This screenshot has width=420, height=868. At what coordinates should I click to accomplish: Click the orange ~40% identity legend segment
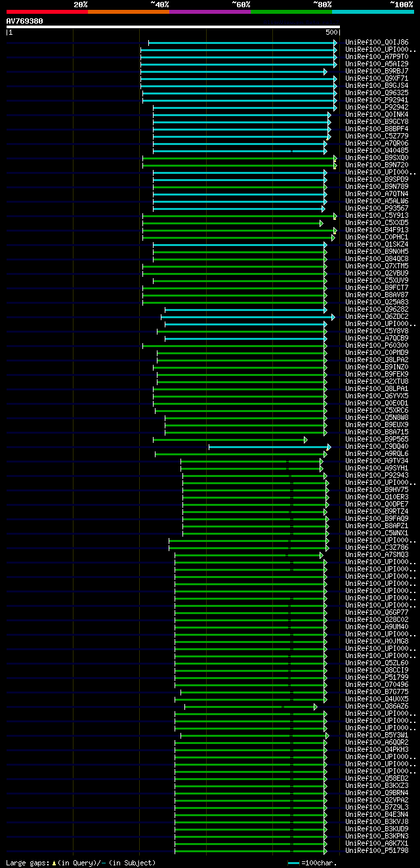(x=129, y=12)
